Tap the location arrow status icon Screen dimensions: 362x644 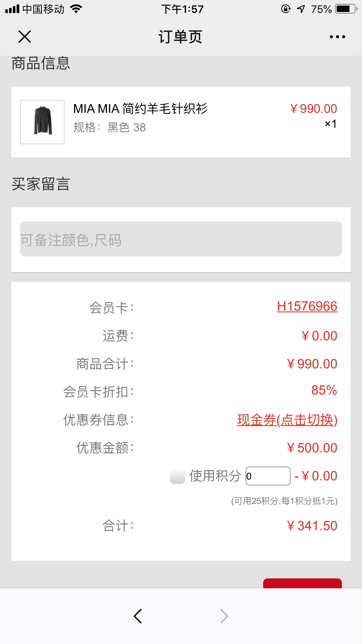point(301,9)
